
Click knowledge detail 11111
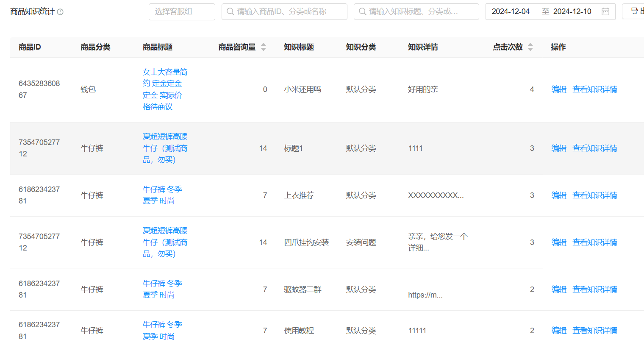[417, 331]
